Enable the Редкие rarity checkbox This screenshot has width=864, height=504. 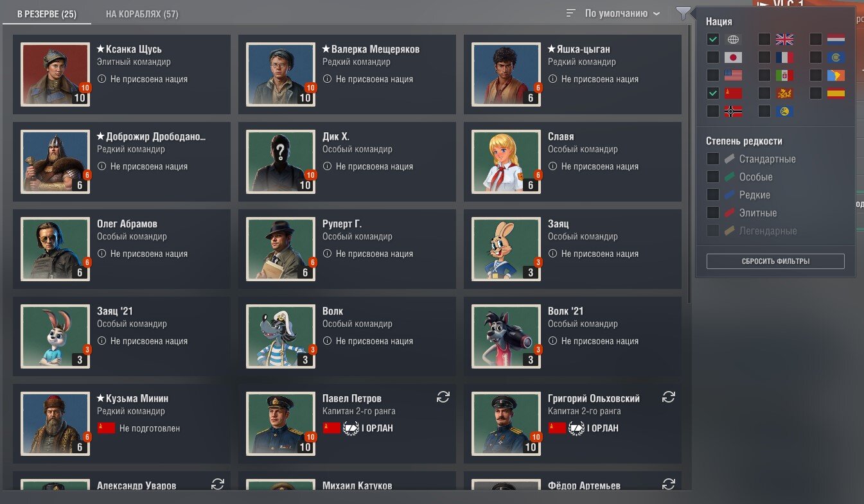point(712,195)
